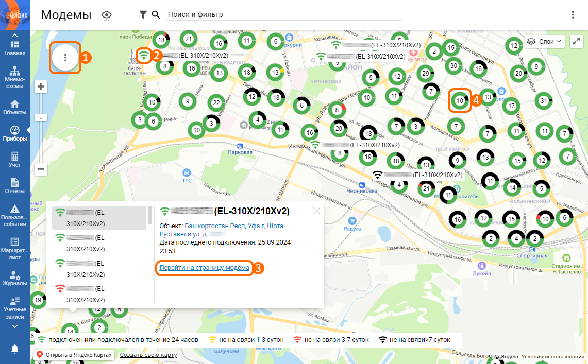Open Создать свою карту link
Image resolution: width=588 pixels, height=364 pixels.
tap(148, 355)
